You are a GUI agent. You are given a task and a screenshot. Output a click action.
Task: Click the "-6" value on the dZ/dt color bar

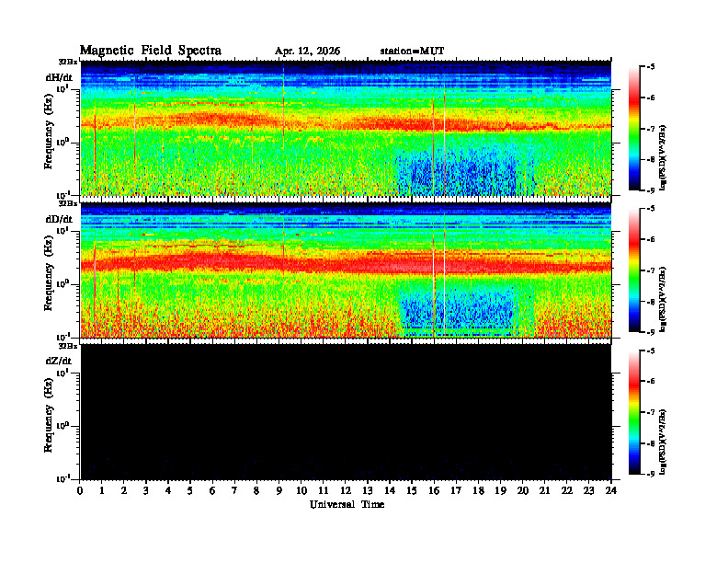click(x=651, y=381)
